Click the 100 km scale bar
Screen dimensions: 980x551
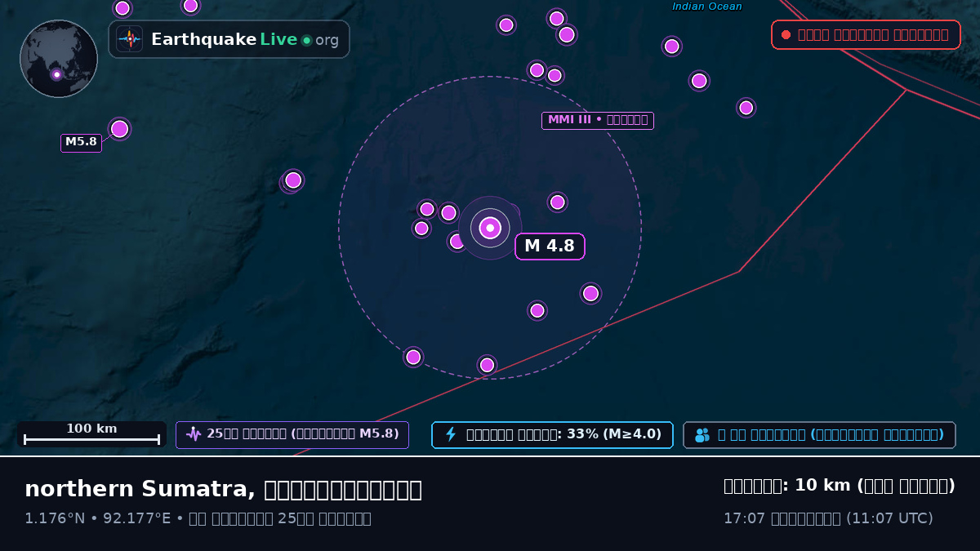pos(91,434)
